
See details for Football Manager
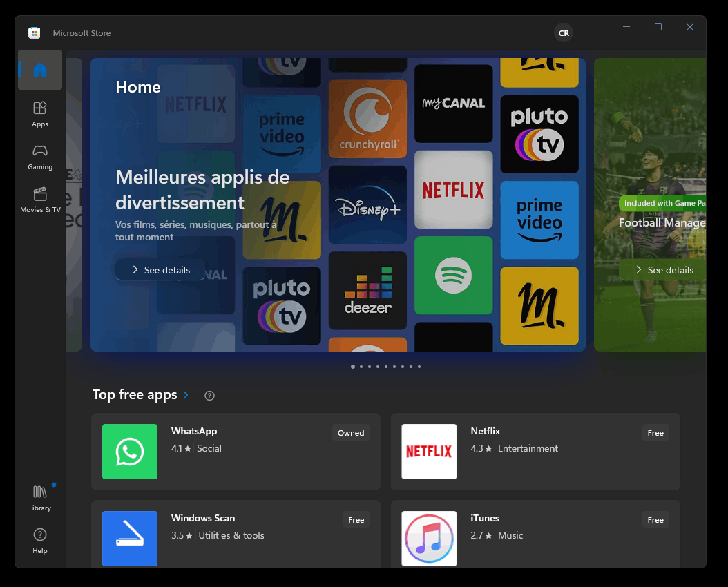663,269
